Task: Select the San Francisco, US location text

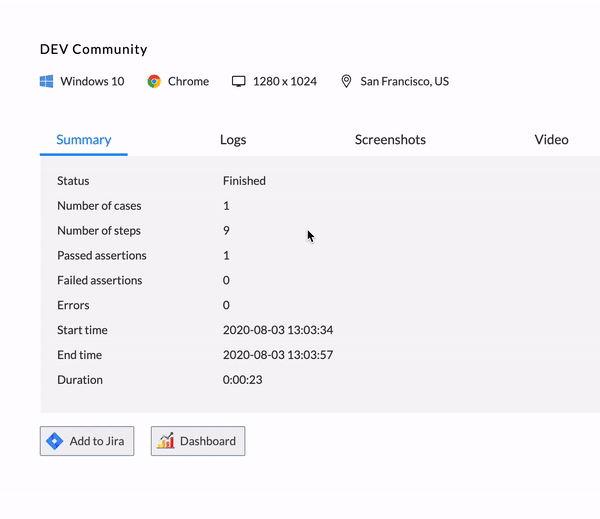Action: click(x=404, y=81)
